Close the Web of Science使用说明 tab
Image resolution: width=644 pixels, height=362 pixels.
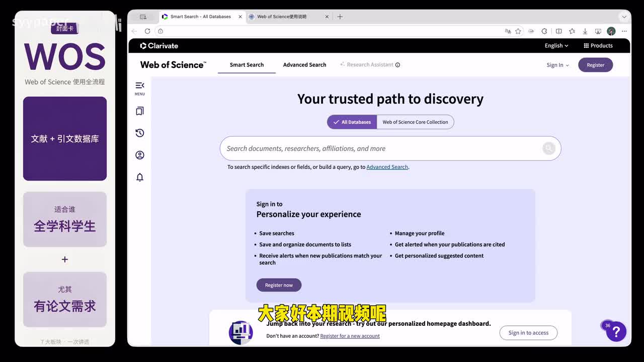[x=327, y=17]
